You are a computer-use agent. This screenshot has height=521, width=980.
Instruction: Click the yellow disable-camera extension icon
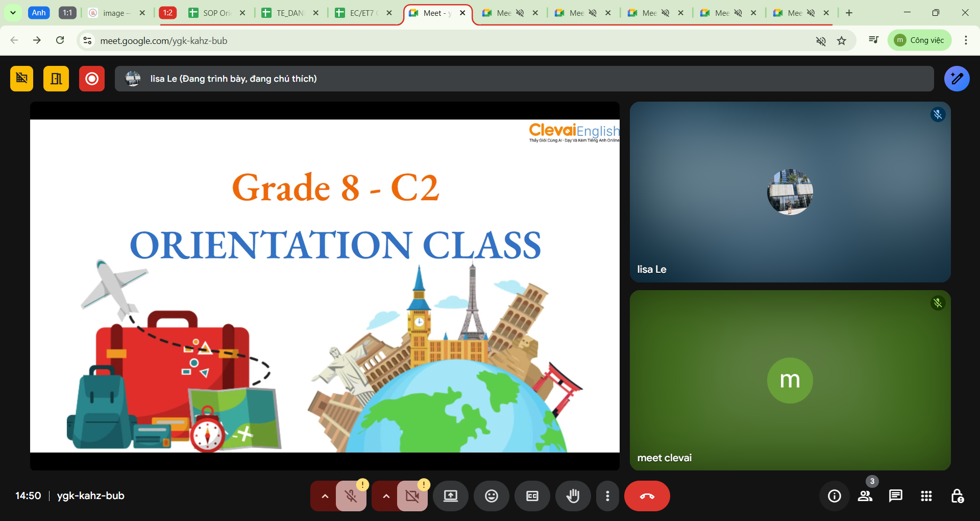click(x=21, y=79)
